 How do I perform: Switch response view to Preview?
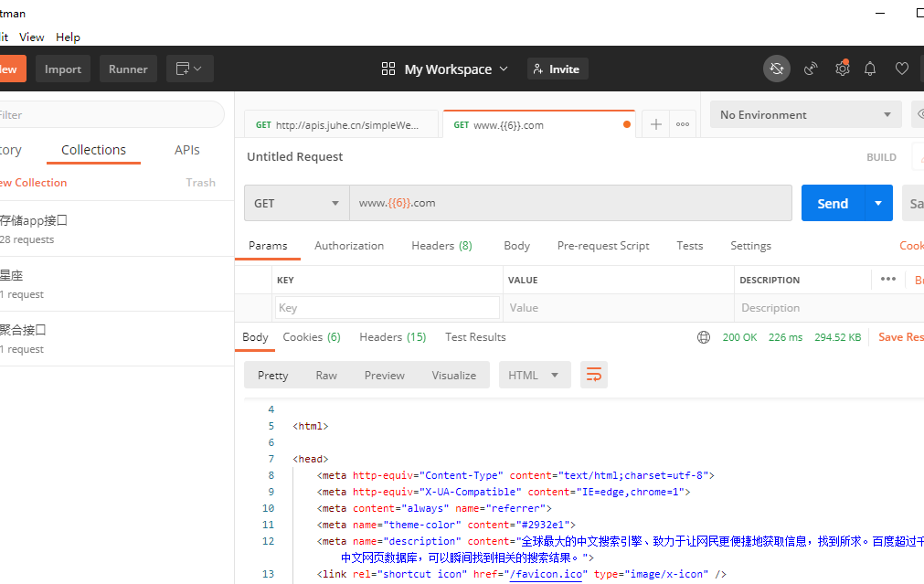(384, 376)
